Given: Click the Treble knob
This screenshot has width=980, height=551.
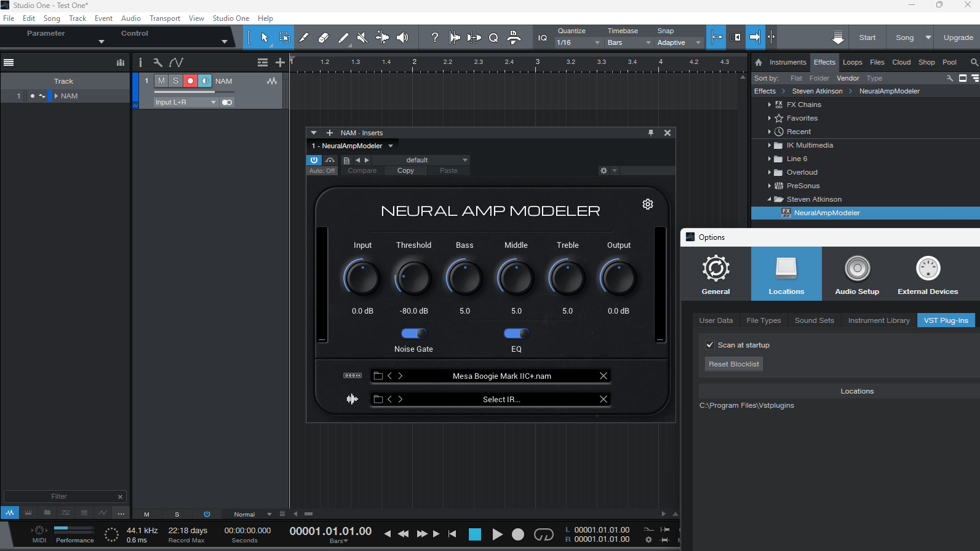Looking at the screenshot, I should [x=567, y=278].
